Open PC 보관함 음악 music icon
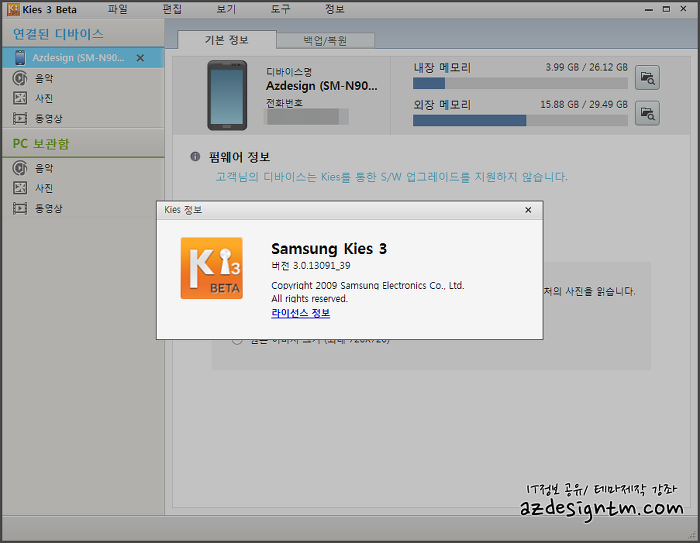This screenshot has height=543, width=700. (20, 168)
